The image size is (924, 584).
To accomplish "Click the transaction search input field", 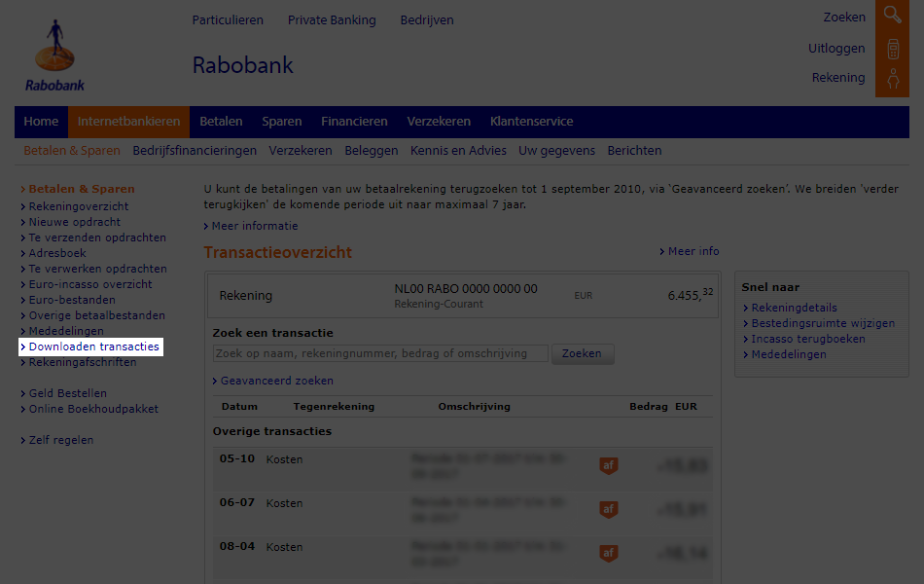I will coord(380,353).
